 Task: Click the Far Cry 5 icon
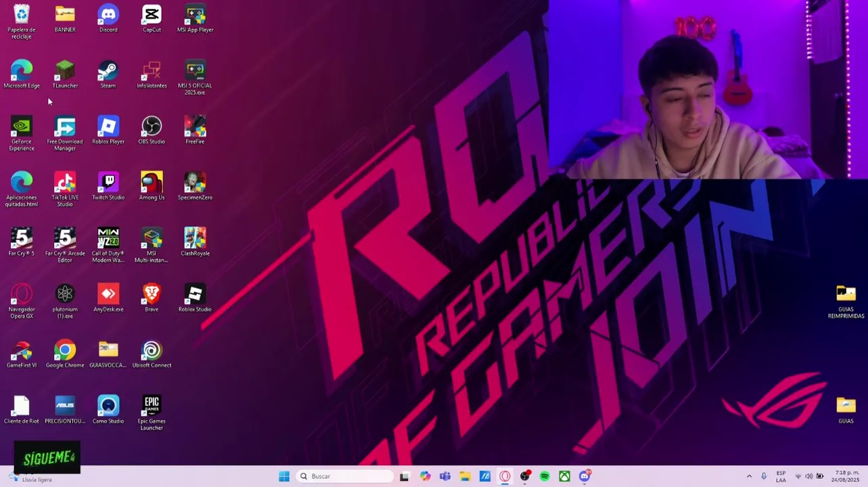(22, 242)
